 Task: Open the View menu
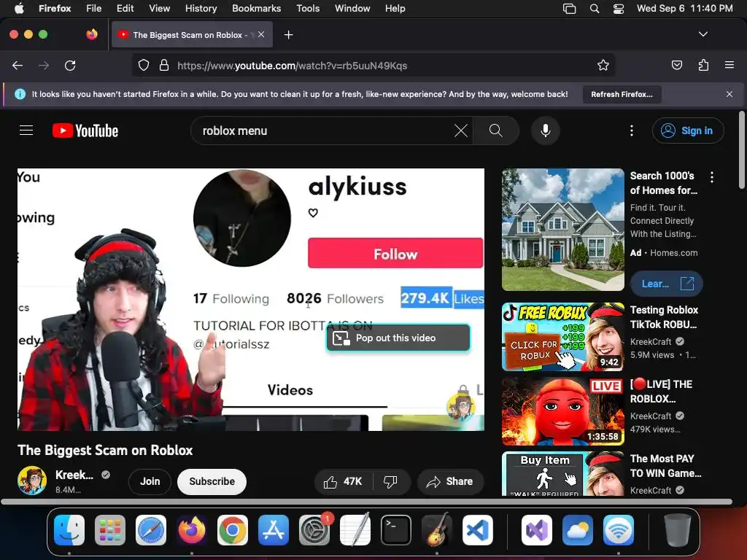point(159,9)
